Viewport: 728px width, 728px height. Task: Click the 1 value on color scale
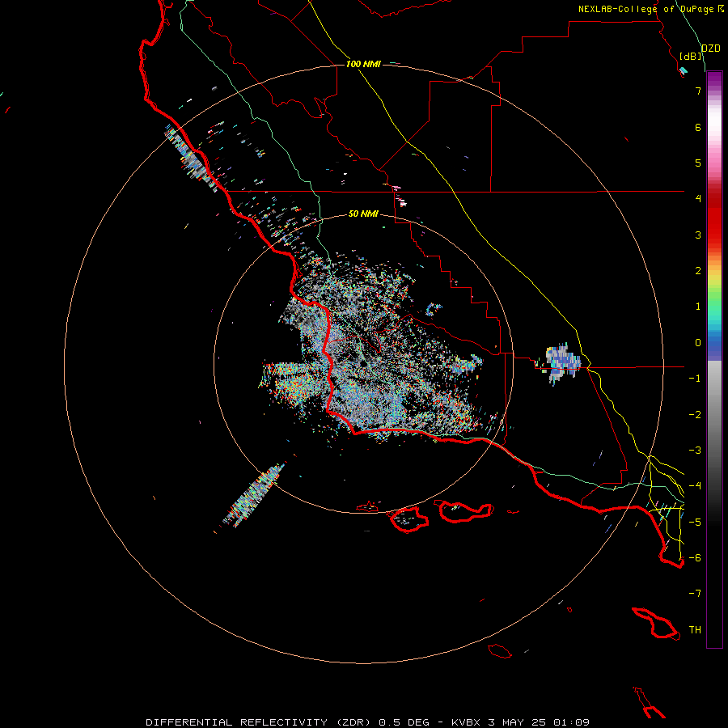(698, 307)
